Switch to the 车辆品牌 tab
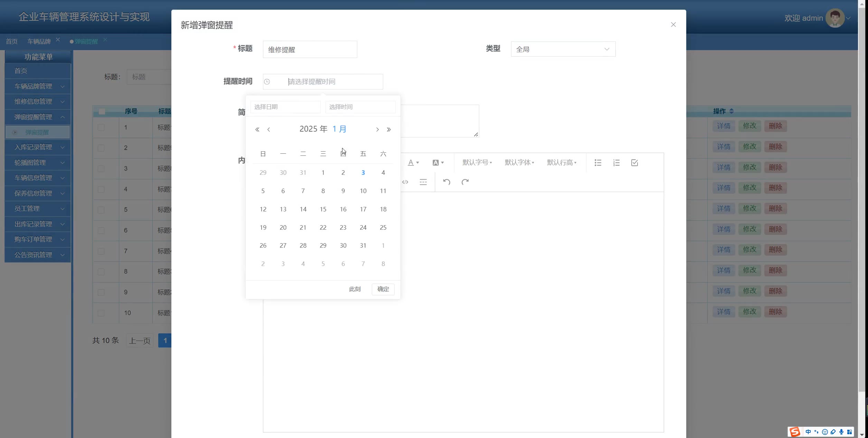This screenshot has height=438, width=868. click(39, 41)
